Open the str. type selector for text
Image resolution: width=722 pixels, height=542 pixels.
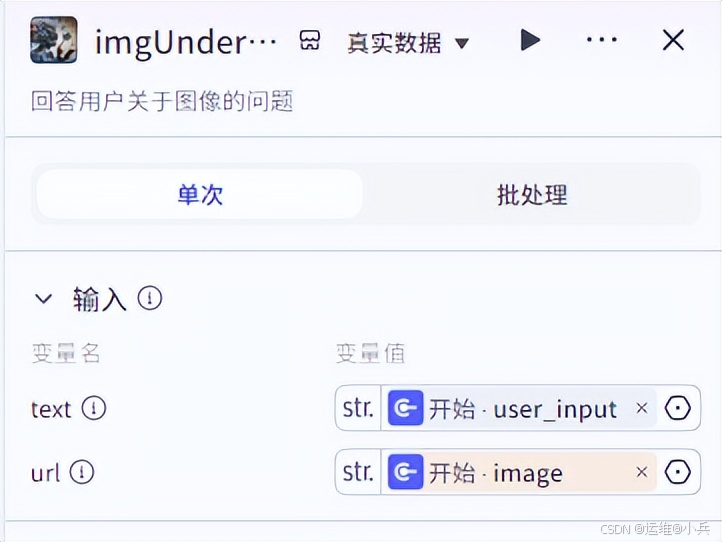(x=358, y=408)
